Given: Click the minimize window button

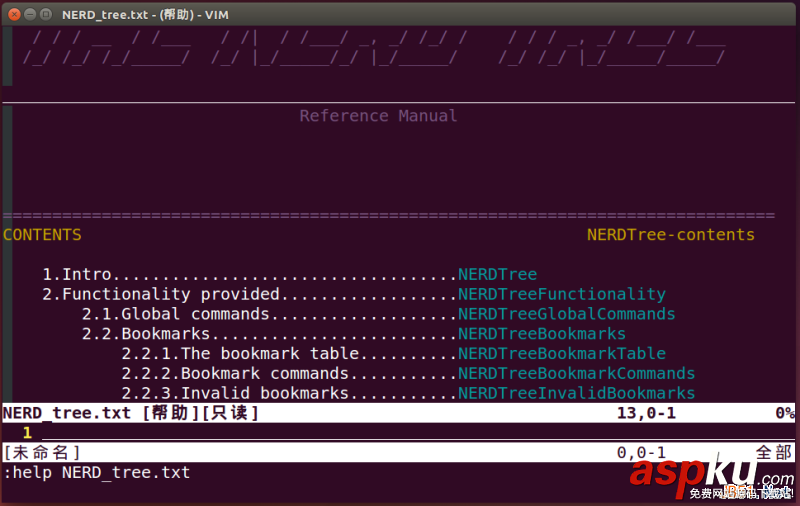Looking at the screenshot, I should point(30,14).
